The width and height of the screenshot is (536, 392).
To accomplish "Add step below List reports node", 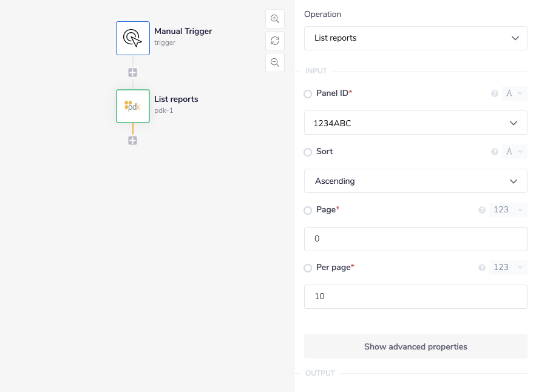I will (x=133, y=140).
